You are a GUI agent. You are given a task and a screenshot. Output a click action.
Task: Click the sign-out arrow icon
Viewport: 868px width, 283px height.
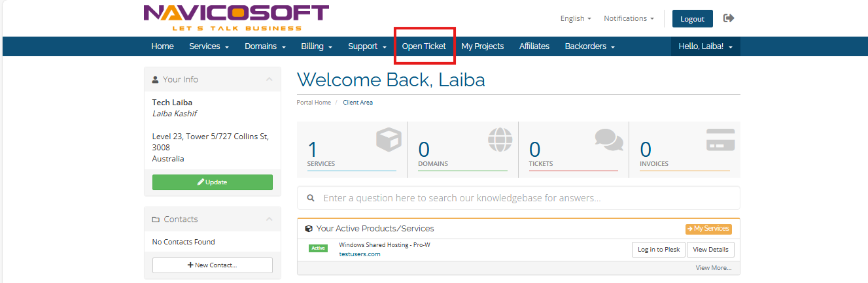tap(729, 18)
